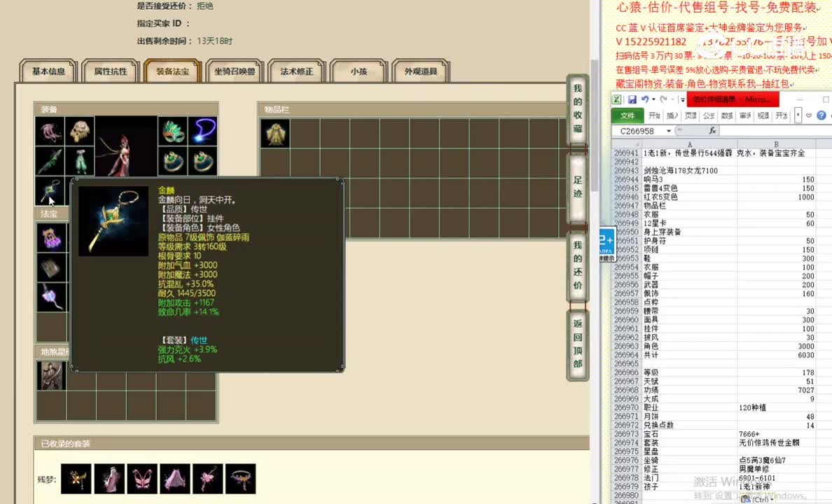
Task: Select the purple lantern 法宝 icon
Action: tap(51, 237)
